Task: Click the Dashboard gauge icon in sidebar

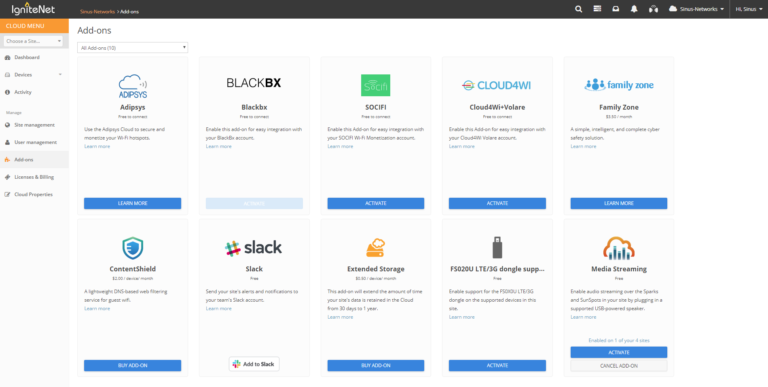Action: pyautogui.click(x=7, y=58)
